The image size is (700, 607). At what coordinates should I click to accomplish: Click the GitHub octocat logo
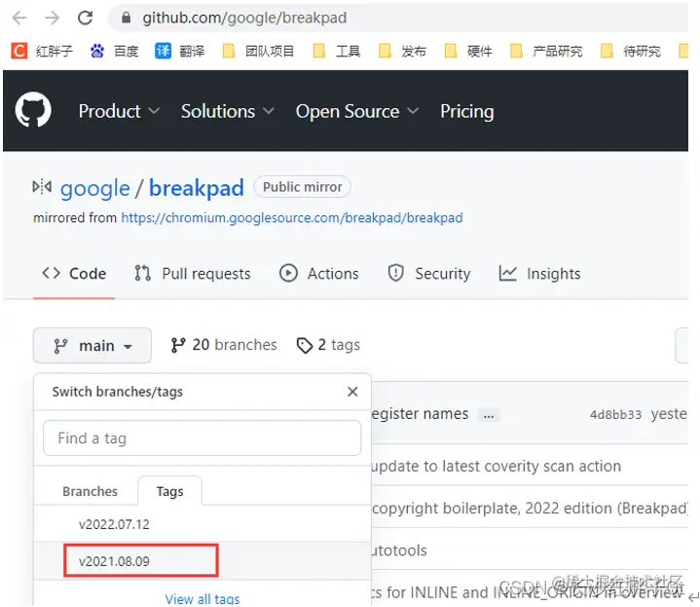point(33,110)
